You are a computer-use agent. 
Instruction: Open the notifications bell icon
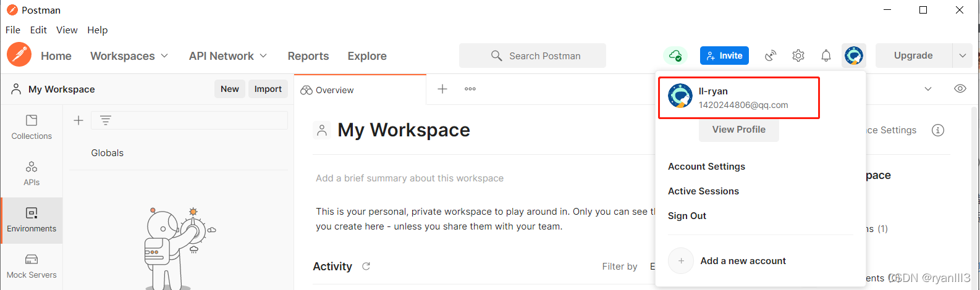pos(826,56)
